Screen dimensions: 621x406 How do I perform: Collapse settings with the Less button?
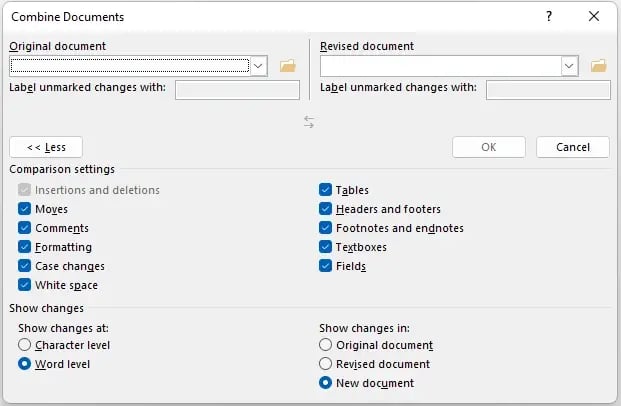pyautogui.click(x=46, y=147)
